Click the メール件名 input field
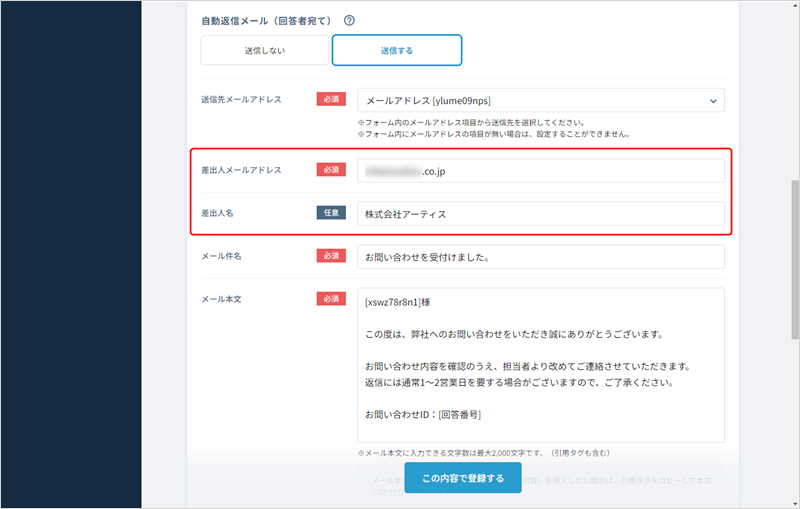Screen dimensions: 800x509 tap(540, 256)
